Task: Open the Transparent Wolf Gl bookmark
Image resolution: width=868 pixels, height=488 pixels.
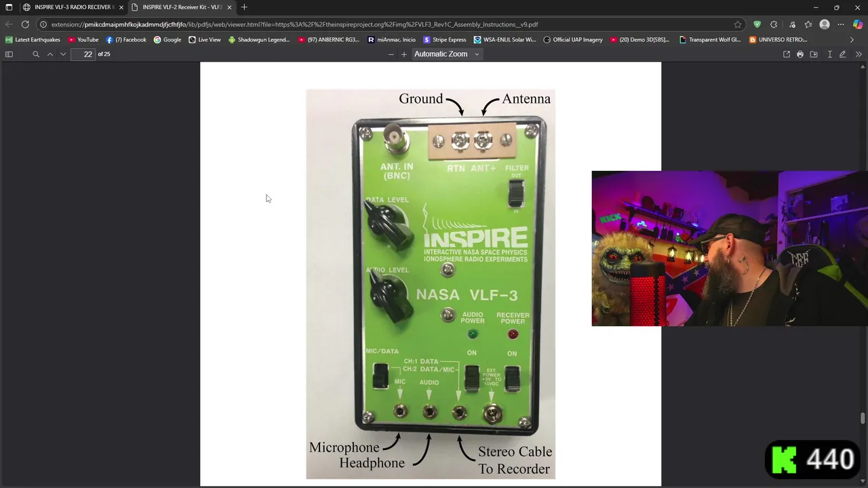Action: coord(710,40)
